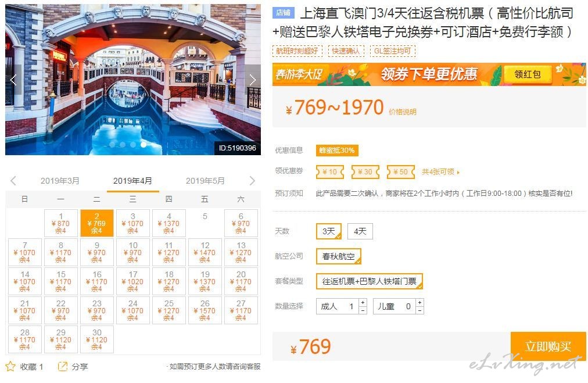Select April 12 priced at ¥1470
The height and width of the screenshot is (383, 588).
click(205, 252)
